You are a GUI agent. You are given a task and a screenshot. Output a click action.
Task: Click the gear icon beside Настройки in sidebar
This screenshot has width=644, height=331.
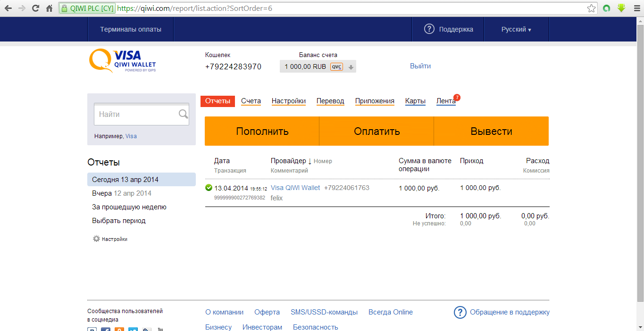pyautogui.click(x=96, y=239)
